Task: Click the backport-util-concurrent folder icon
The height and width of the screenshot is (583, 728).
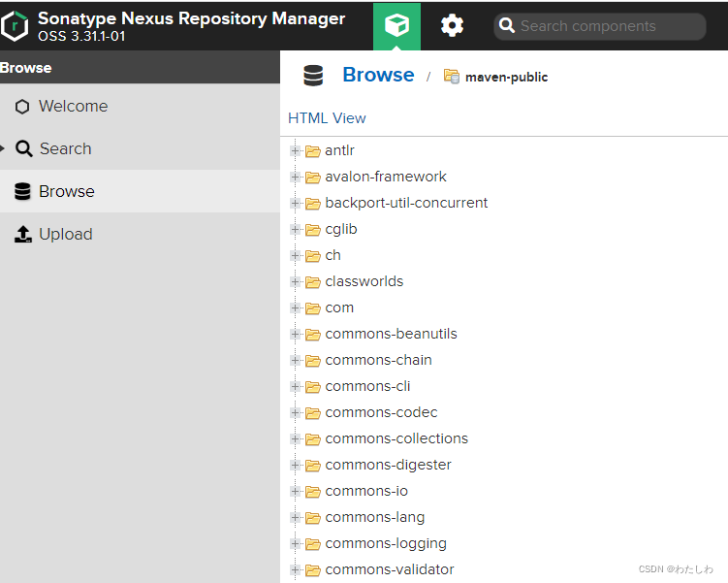Action: tap(313, 204)
